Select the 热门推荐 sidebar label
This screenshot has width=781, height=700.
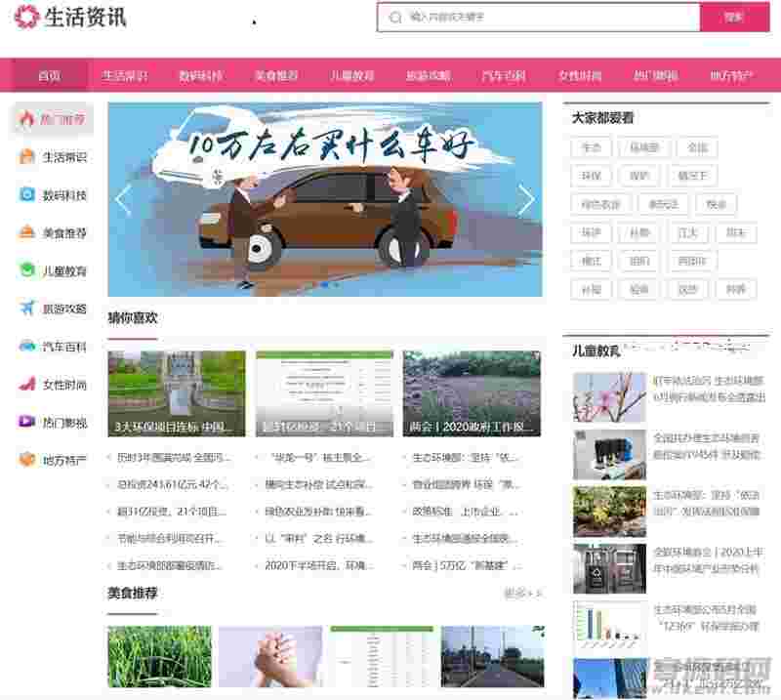(62, 119)
